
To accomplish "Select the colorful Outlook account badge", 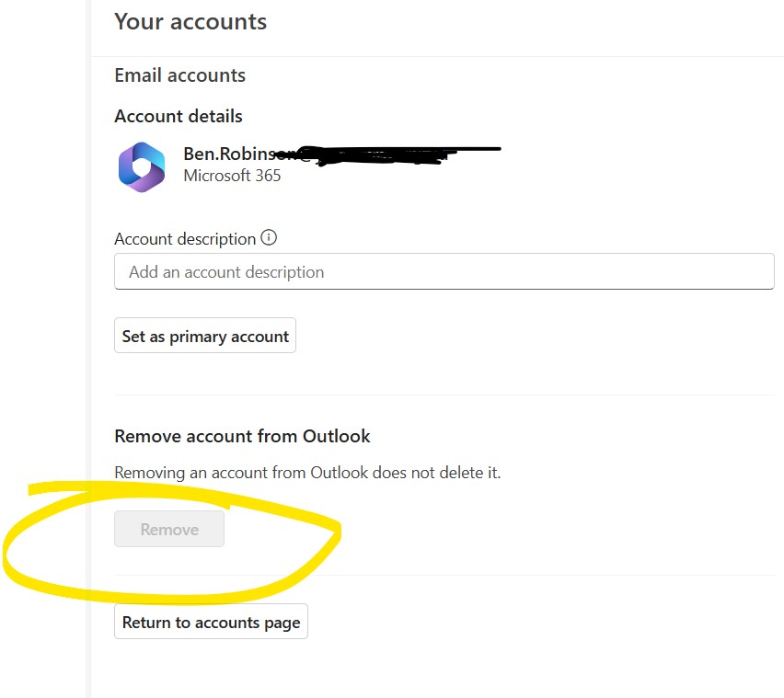I will pos(141,166).
